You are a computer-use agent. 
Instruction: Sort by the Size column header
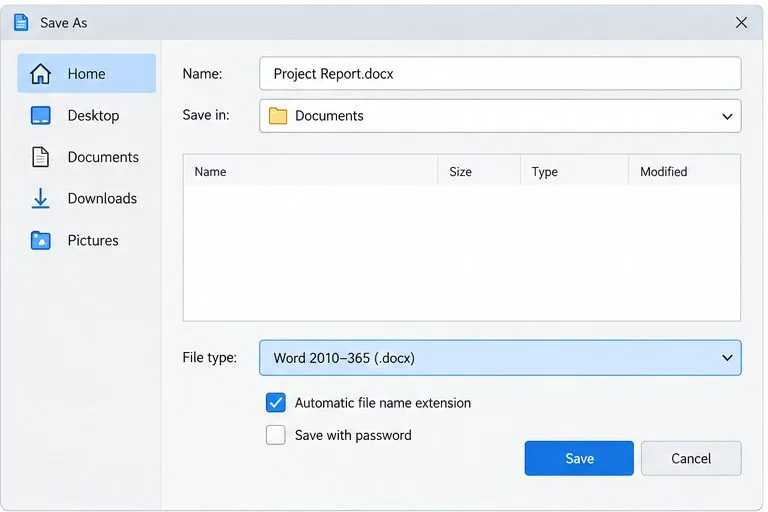click(479, 171)
